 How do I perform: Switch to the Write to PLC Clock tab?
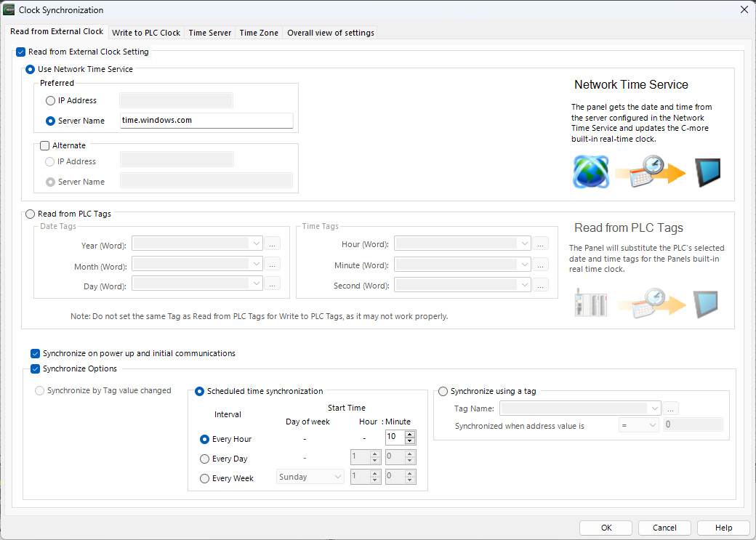click(x=146, y=33)
